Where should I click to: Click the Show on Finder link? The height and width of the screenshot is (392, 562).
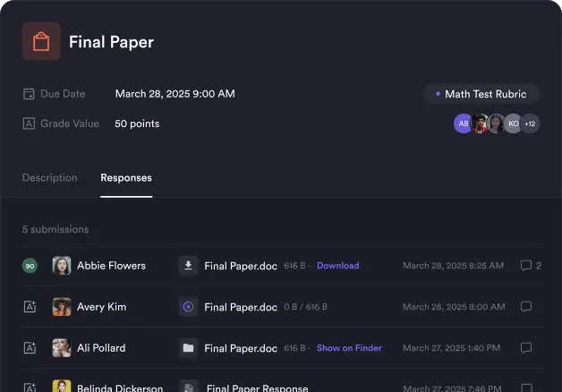click(x=349, y=348)
